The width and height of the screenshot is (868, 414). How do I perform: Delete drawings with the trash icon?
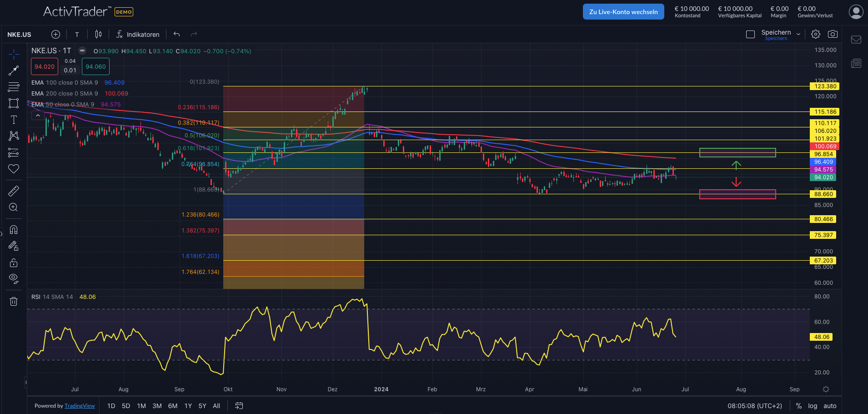point(14,301)
